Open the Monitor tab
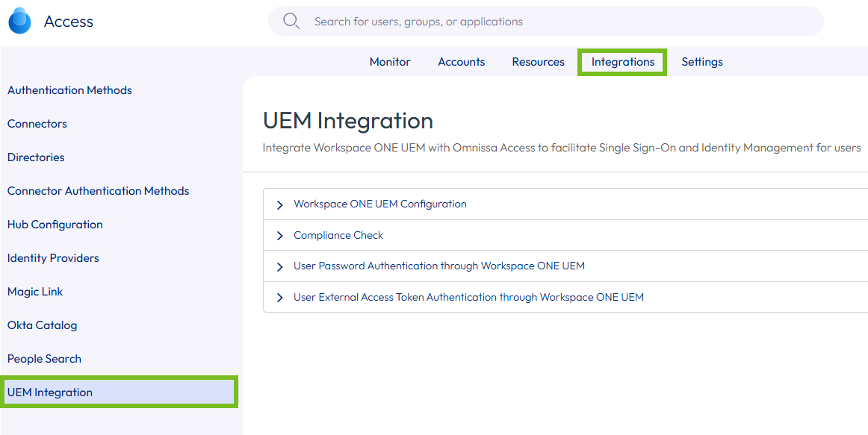Viewport: 868px width, 435px height. (x=390, y=62)
